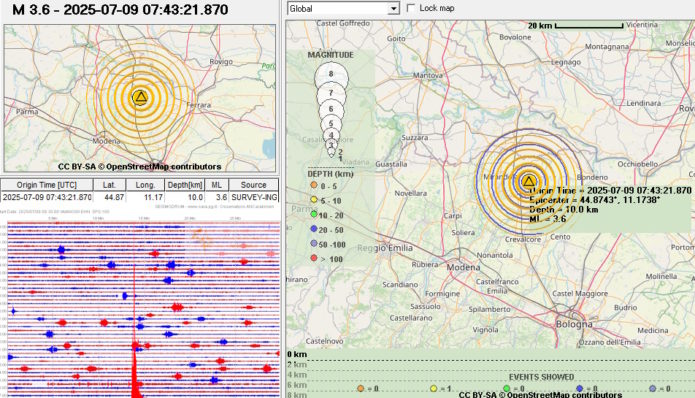Select the 2025-07-09 07:43:21.870 event row
695x398 pixels.
pos(140,197)
